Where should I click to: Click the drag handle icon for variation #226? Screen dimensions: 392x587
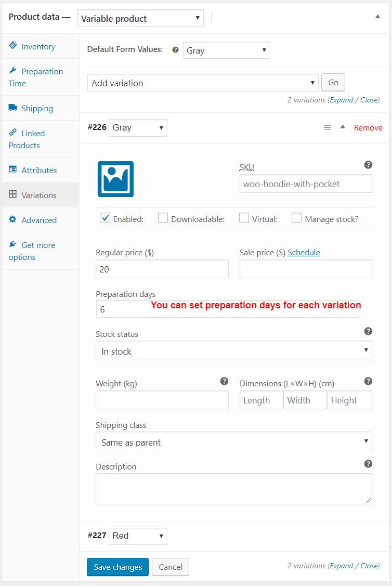point(327,127)
